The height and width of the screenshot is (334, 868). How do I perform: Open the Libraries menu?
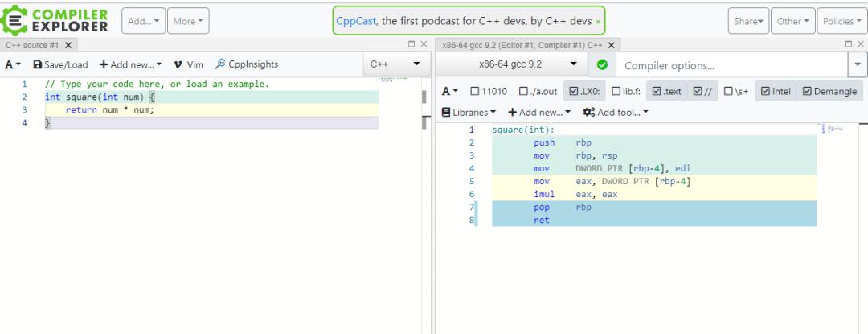469,113
